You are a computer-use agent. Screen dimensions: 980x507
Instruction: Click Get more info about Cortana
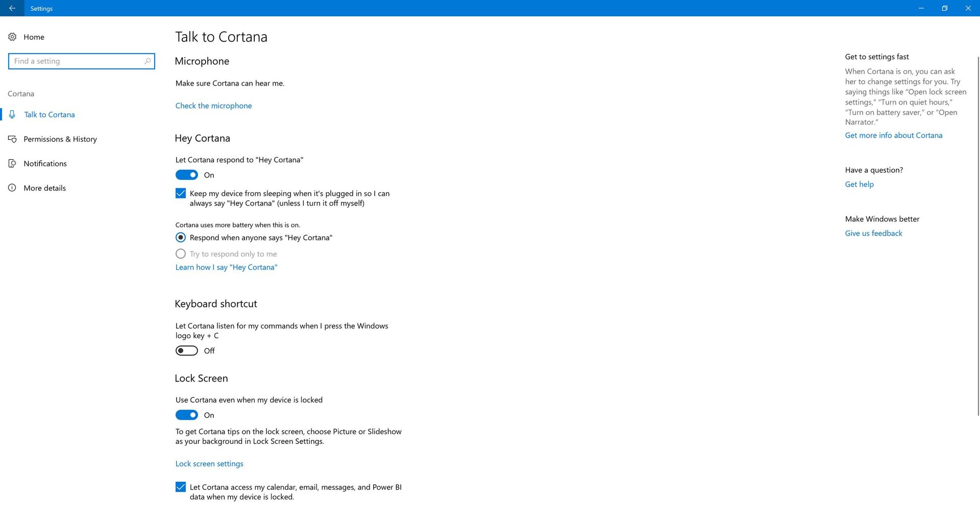[x=894, y=135]
